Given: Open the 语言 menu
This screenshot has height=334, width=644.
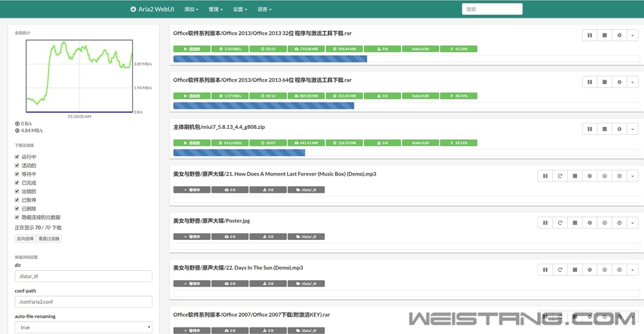Looking at the screenshot, I should (264, 9).
